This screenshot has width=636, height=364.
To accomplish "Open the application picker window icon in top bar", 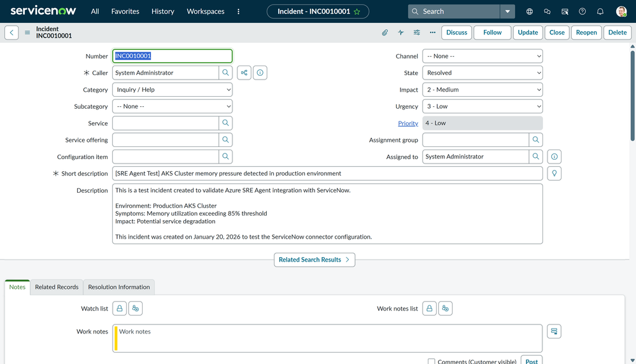I will click(x=565, y=11).
